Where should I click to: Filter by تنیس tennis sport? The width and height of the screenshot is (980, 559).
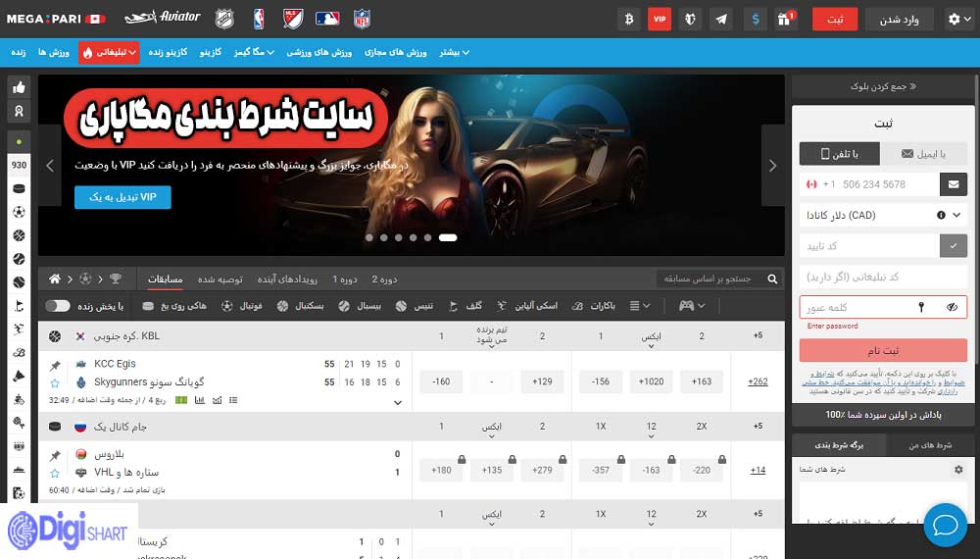point(415,306)
